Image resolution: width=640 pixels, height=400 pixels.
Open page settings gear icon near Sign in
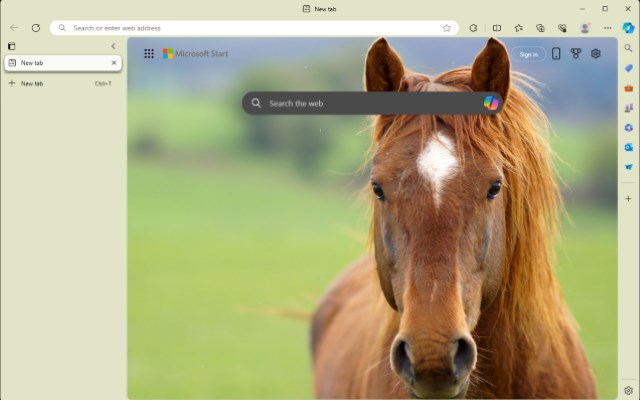(x=596, y=53)
